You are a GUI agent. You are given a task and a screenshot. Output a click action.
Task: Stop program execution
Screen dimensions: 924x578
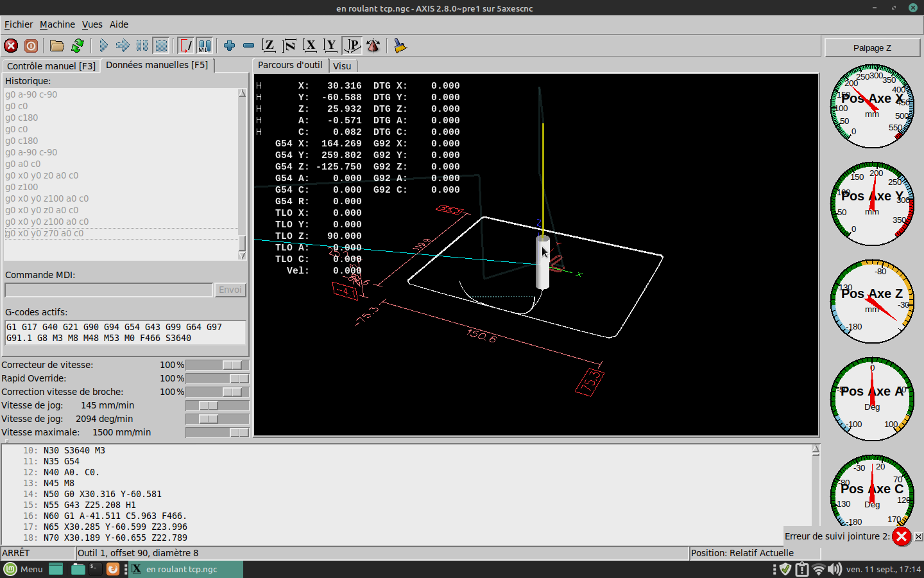(x=161, y=46)
